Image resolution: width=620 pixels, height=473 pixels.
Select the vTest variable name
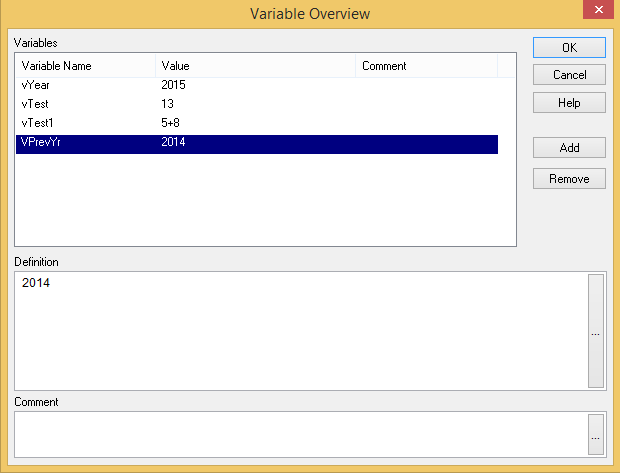35,104
